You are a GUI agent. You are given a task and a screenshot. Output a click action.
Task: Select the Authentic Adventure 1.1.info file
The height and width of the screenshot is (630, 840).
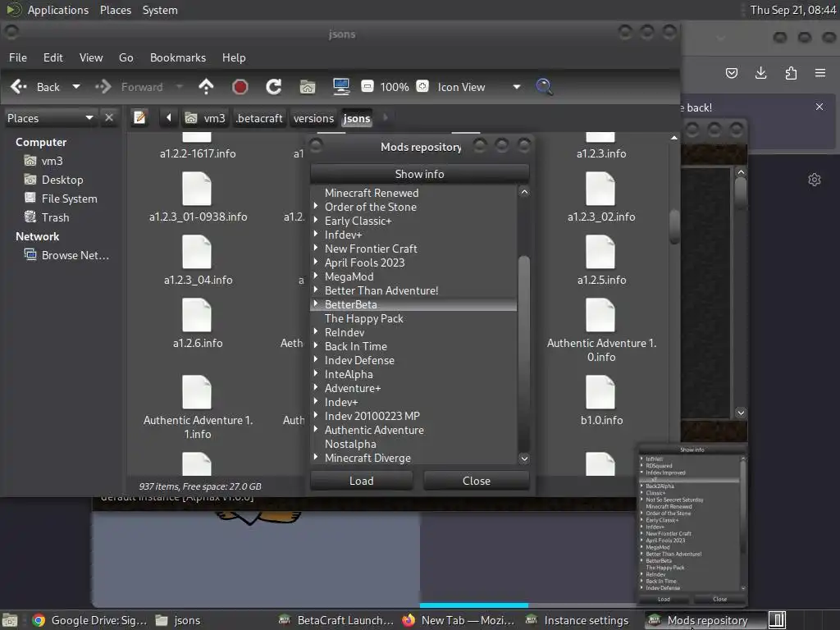click(198, 408)
